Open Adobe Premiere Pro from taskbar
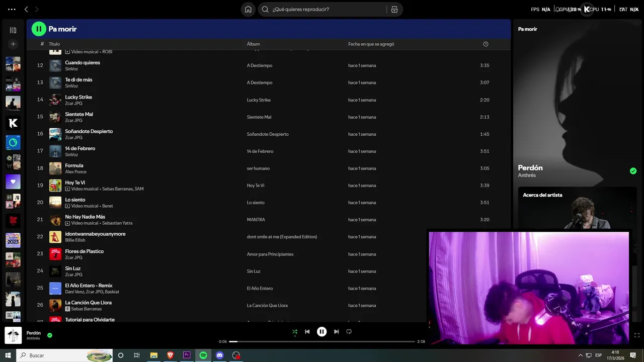Screen dimensions: 644x362 [x=187, y=355]
